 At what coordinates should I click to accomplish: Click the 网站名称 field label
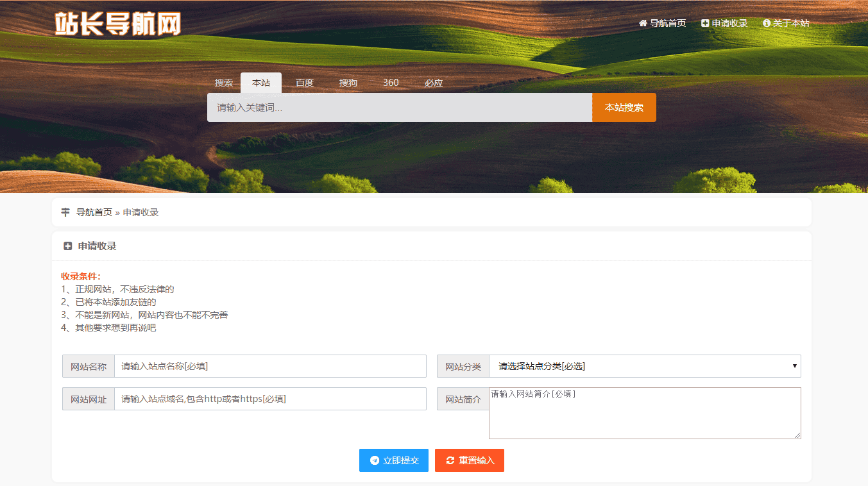(89, 367)
